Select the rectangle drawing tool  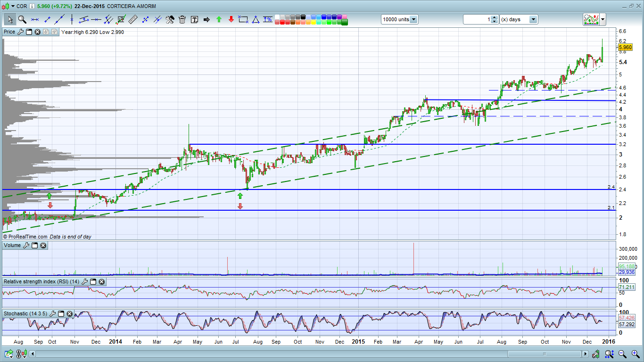pyautogui.click(x=243, y=19)
